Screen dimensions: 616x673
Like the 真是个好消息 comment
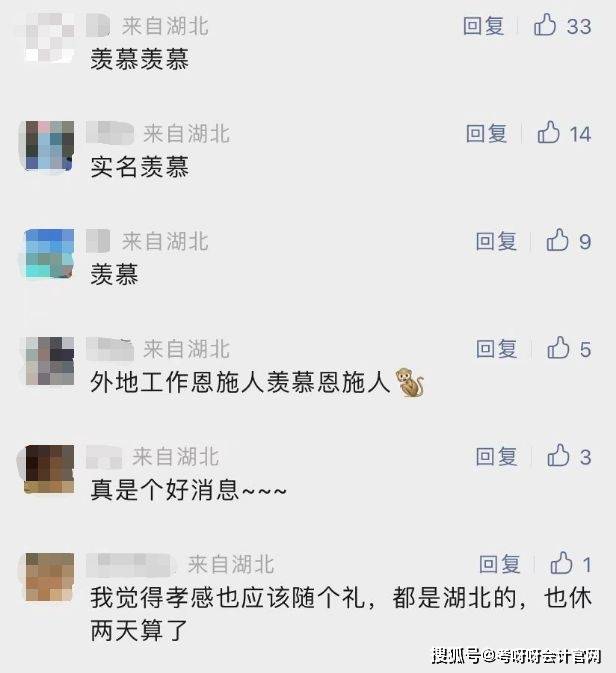pyautogui.click(x=558, y=455)
